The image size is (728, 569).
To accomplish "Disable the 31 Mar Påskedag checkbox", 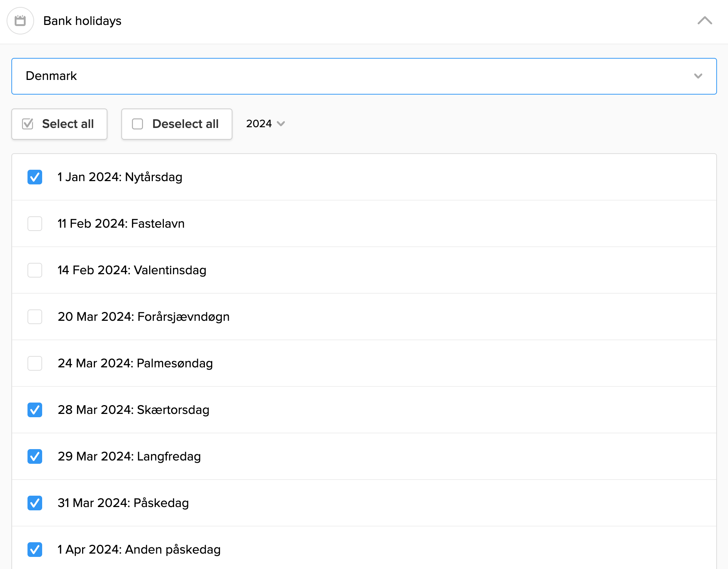I will (x=35, y=503).
